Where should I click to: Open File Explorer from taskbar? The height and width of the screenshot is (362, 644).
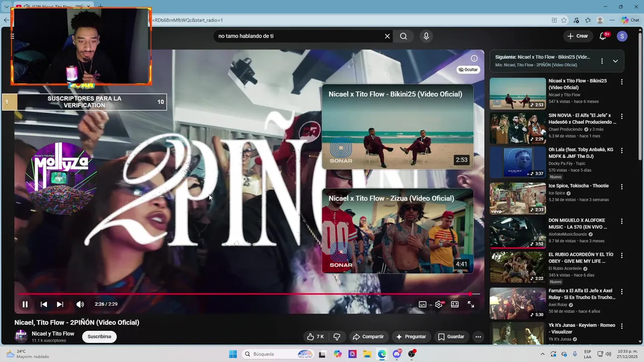tap(367, 354)
